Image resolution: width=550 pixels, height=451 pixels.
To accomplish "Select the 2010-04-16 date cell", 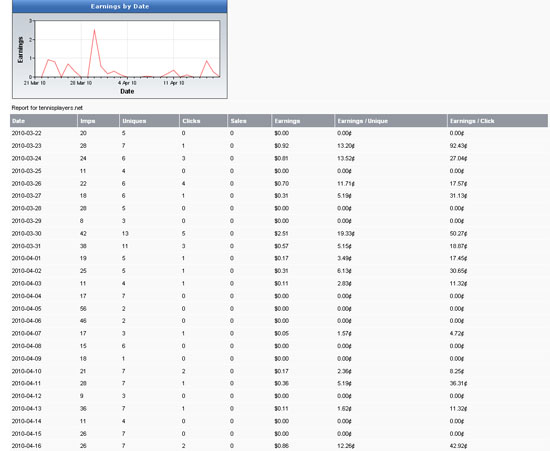I will point(26,446).
